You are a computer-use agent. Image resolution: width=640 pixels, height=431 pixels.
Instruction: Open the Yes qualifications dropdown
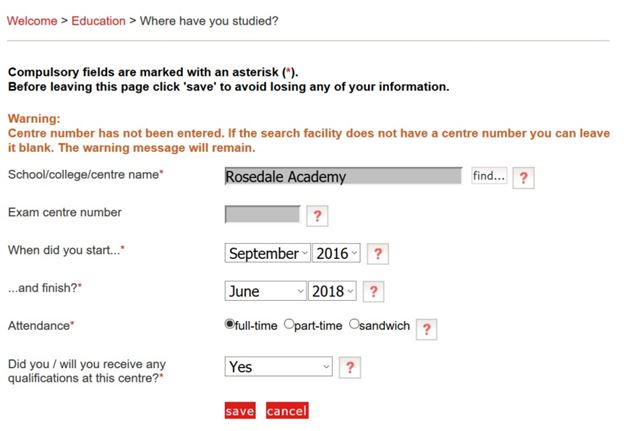coord(278,367)
